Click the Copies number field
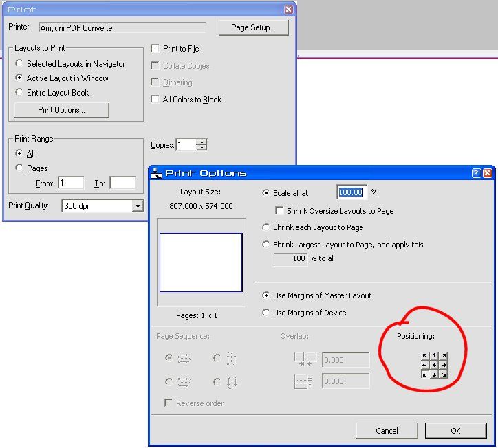The image size is (498, 448). (x=186, y=145)
